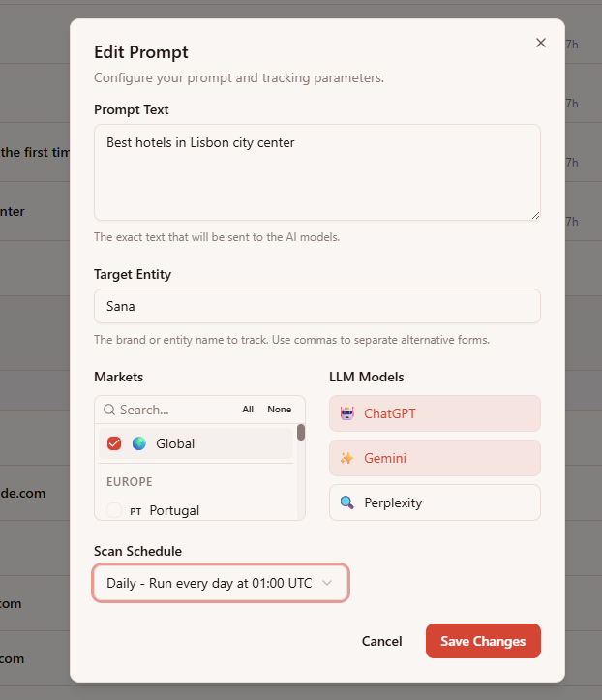
Task: Close the Edit Prompt dialog via X
Action: point(541,43)
